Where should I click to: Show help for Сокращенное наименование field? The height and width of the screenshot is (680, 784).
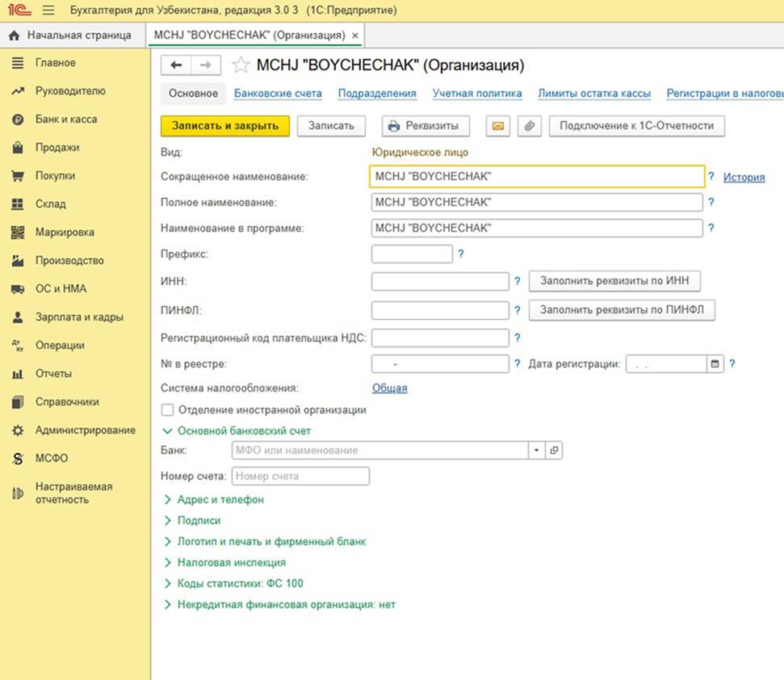click(x=711, y=177)
